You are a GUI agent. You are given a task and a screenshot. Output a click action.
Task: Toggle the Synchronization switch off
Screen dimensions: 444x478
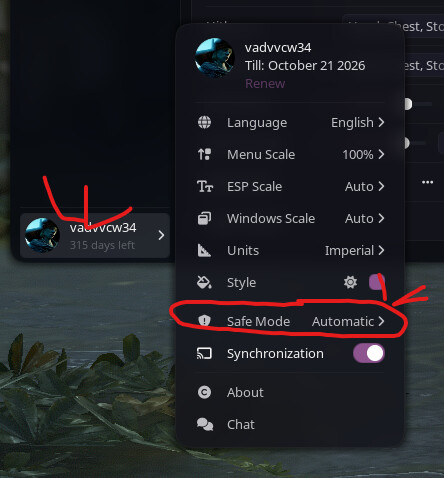(x=369, y=353)
